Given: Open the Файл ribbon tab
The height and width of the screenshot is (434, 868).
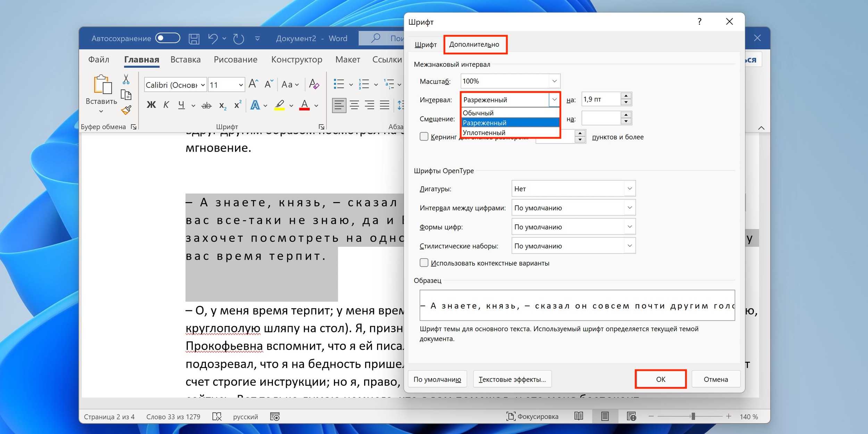Looking at the screenshot, I should point(99,59).
